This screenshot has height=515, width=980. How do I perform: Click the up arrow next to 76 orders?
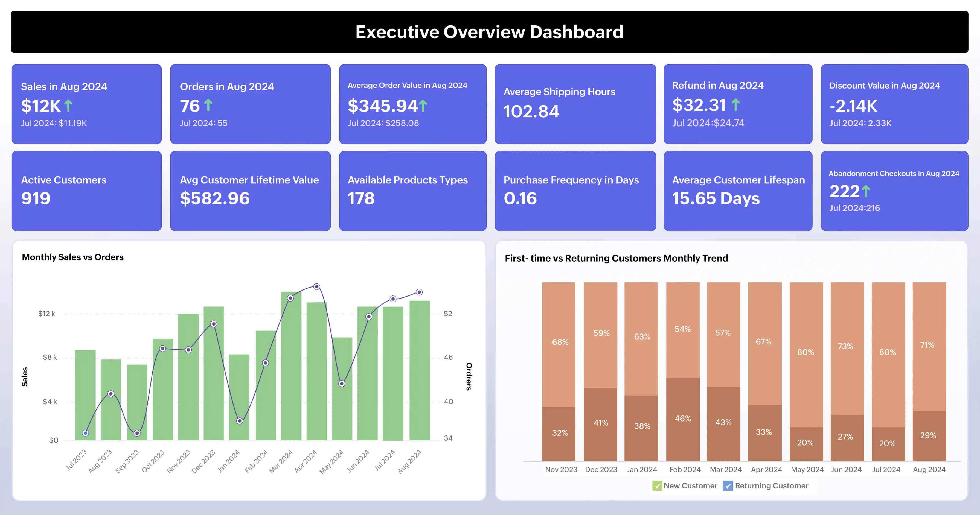[x=208, y=105]
